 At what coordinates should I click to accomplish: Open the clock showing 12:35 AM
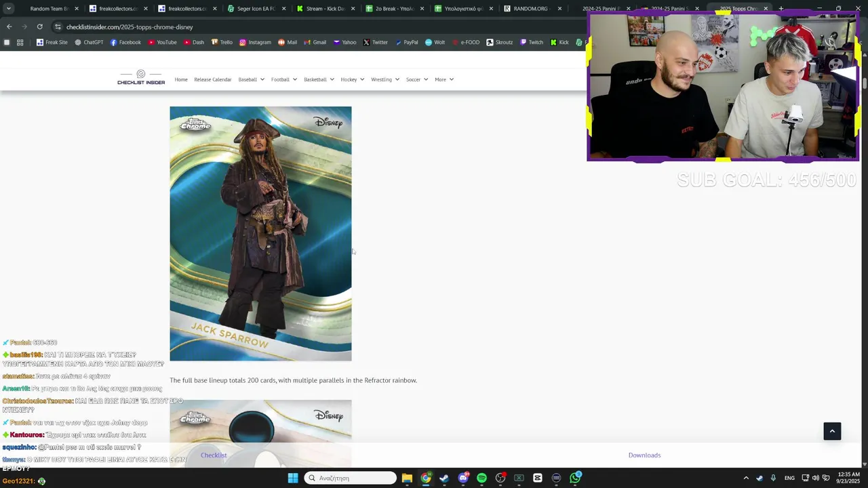848,478
